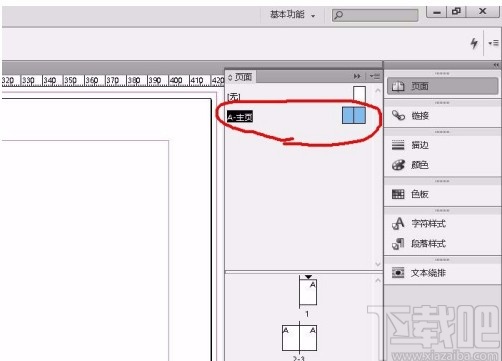Select the [无] master row

pos(296,96)
